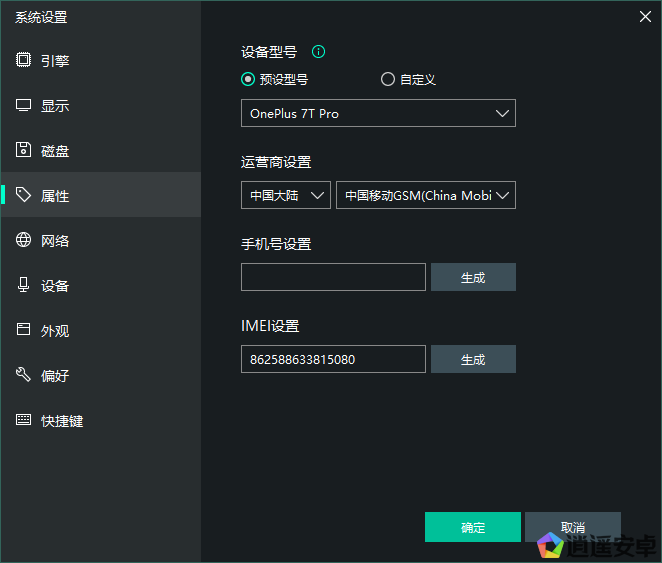Expand the 中国大陆 region dropdown
The width and height of the screenshot is (662, 563).
point(285,195)
